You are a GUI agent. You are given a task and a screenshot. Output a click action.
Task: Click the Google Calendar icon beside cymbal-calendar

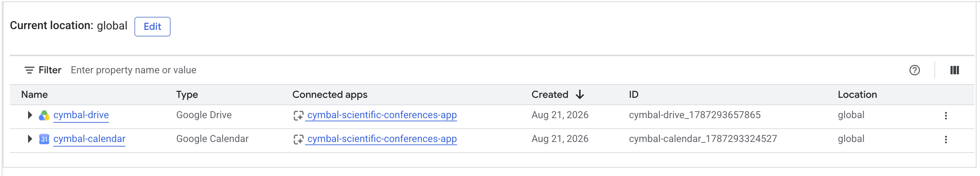44,139
